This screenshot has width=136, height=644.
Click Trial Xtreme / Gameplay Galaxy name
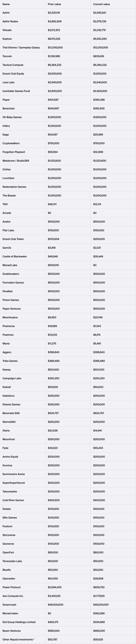[x=21, y=48]
